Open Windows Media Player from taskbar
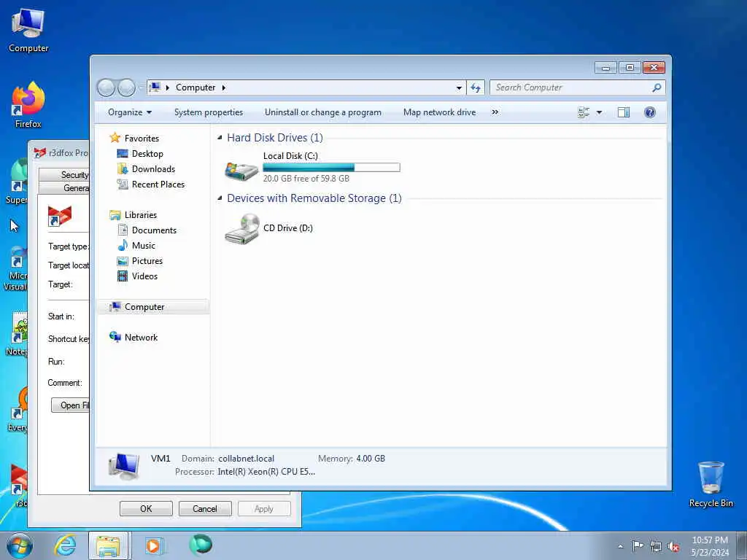Screen dimensions: 747x560 (154, 545)
